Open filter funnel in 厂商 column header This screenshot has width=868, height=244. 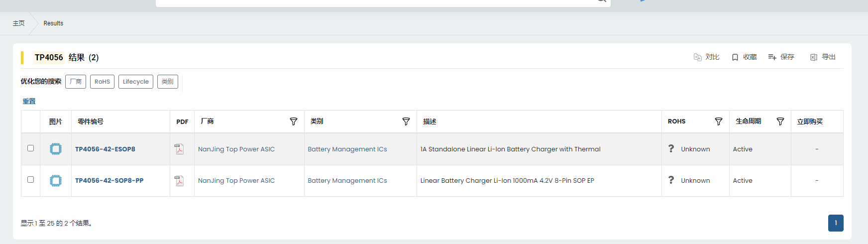294,122
